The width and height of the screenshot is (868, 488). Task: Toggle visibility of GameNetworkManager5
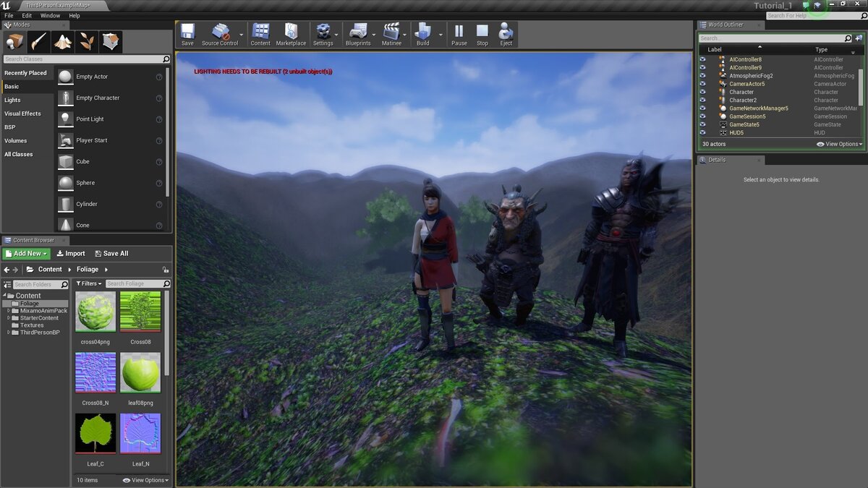(x=702, y=108)
